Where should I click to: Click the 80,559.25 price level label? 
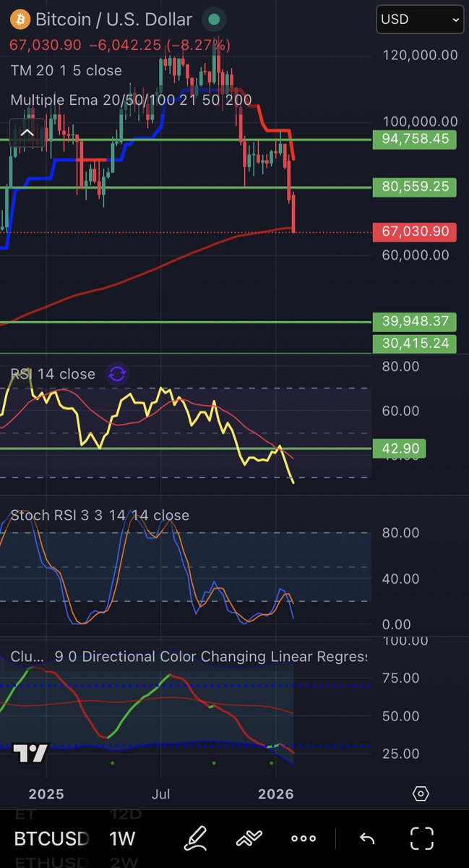pyautogui.click(x=415, y=187)
